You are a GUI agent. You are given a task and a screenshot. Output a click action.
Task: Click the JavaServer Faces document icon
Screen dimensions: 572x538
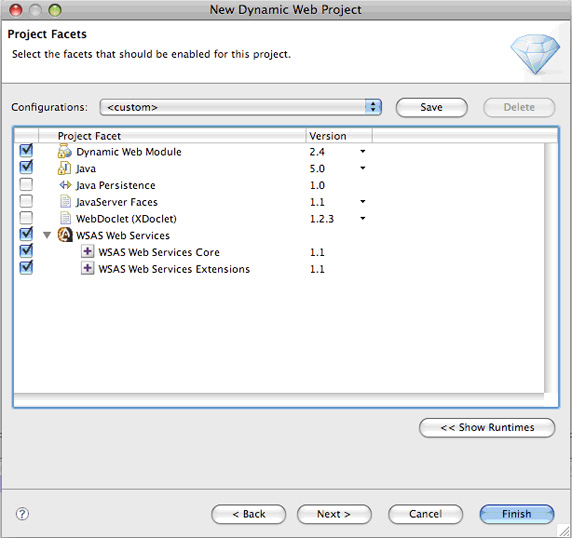(x=65, y=202)
